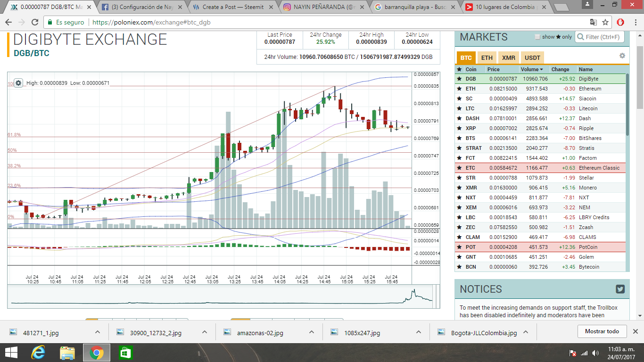Click the Mostrar todo downloads button

point(602,331)
